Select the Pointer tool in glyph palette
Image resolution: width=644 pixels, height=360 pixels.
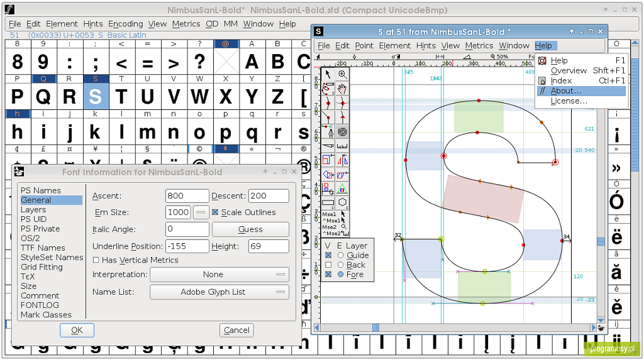(x=328, y=74)
